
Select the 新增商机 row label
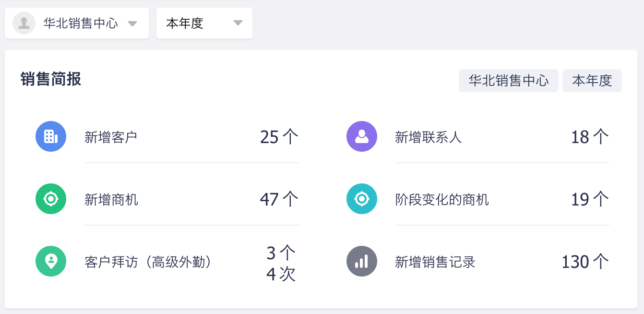pyautogui.click(x=111, y=199)
